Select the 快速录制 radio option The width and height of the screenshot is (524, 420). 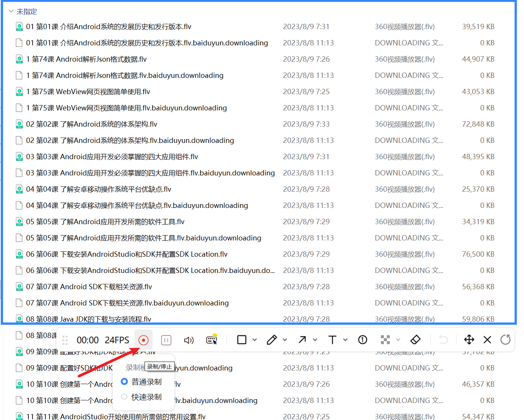(124, 397)
